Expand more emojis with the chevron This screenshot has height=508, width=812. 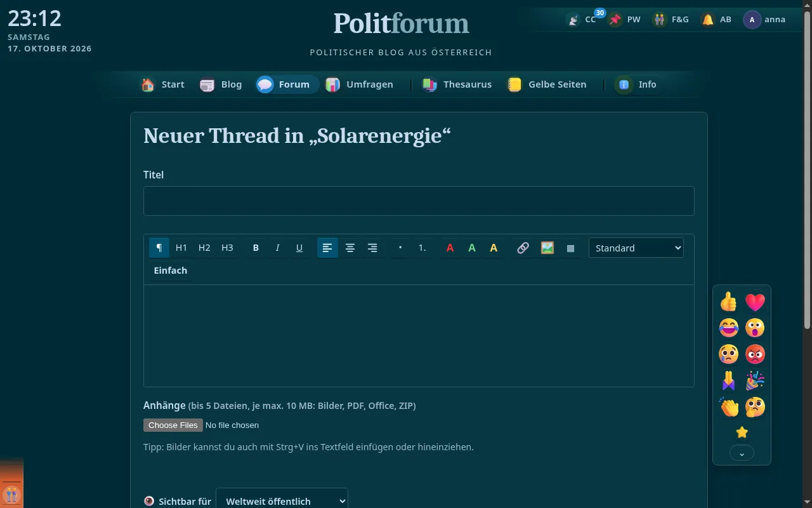742,453
